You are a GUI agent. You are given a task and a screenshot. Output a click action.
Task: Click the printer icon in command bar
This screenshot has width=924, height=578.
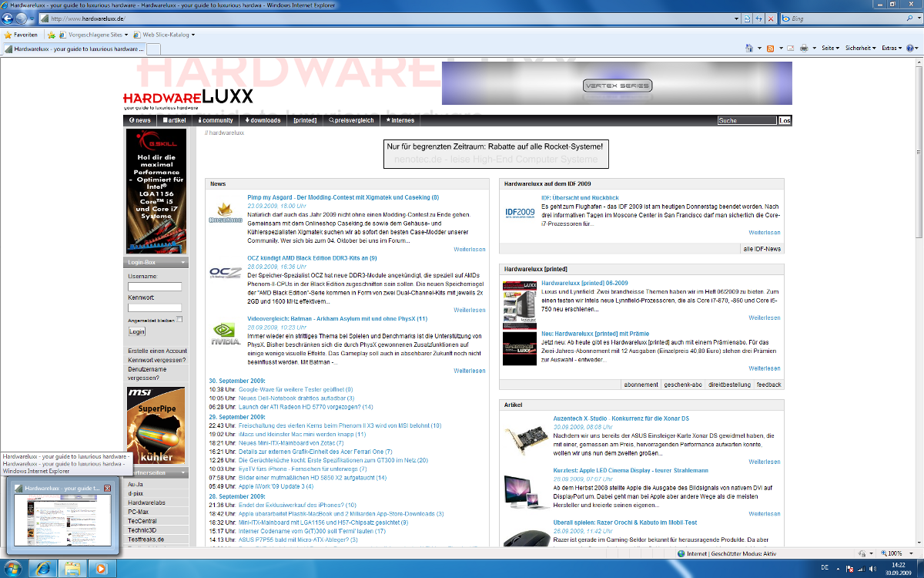click(x=804, y=48)
